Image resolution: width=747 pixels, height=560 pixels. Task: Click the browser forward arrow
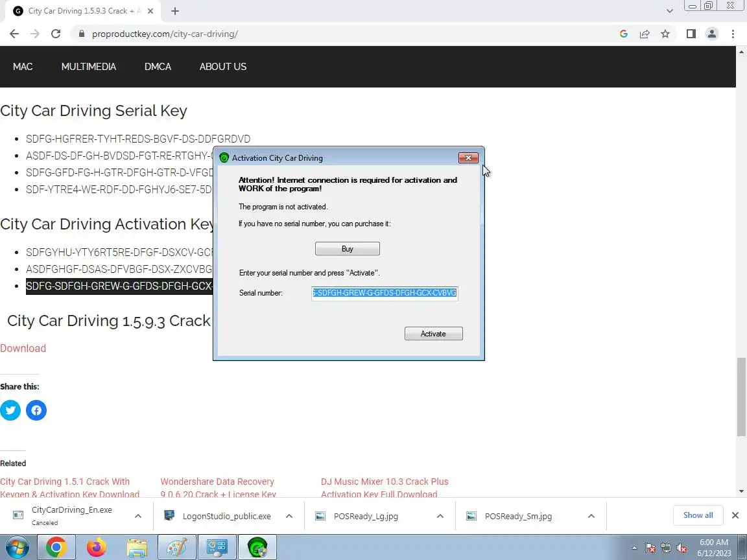[x=35, y=34]
